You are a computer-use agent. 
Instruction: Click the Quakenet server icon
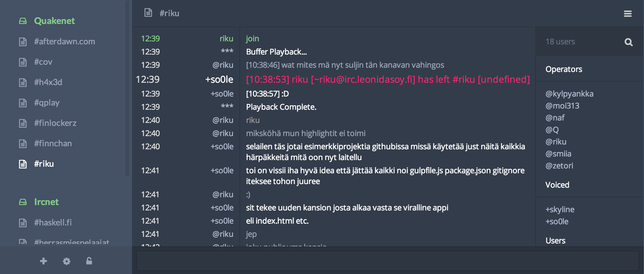23,21
